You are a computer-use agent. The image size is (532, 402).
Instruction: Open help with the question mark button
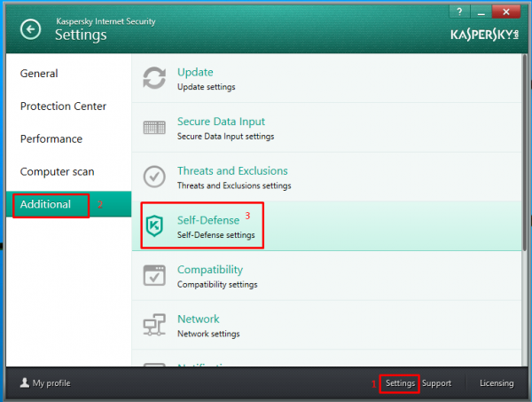[459, 12]
